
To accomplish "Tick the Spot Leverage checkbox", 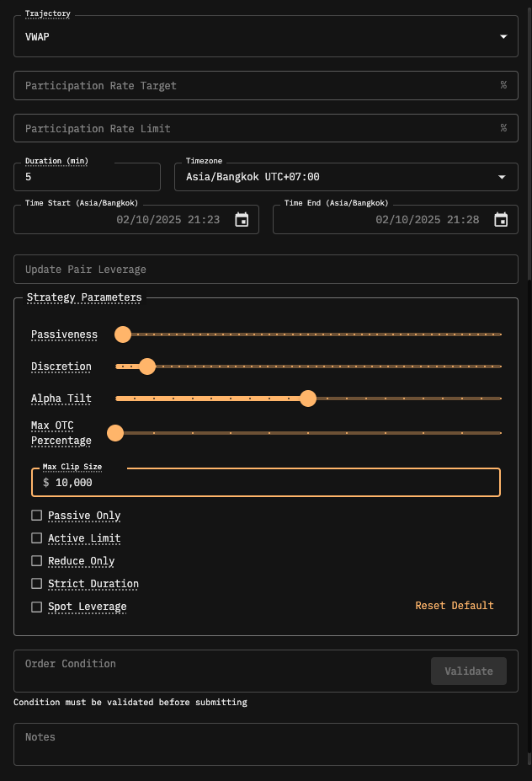I will click(x=36, y=607).
